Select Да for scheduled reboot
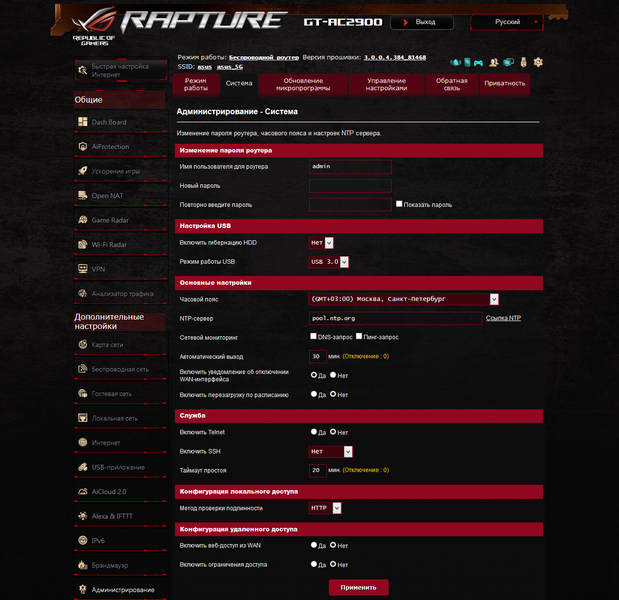This screenshot has height=600, width=619. coord(314,394)
